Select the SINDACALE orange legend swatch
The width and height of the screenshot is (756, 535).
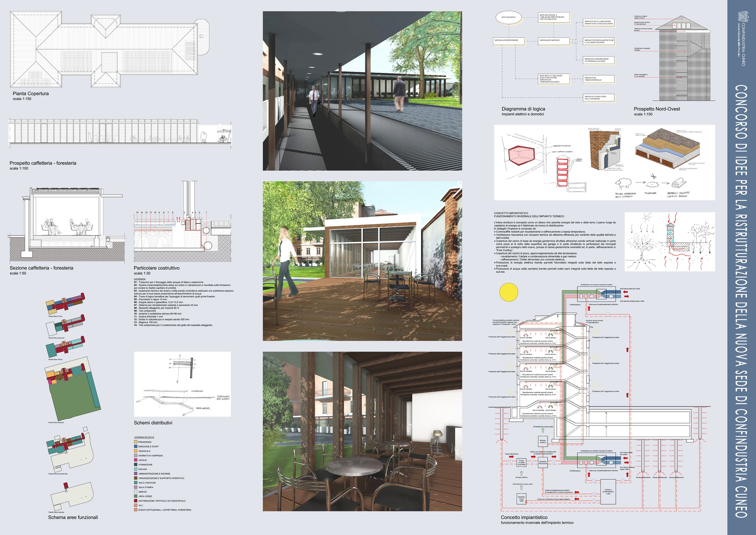pyautogui.click(x=136, y=451)
